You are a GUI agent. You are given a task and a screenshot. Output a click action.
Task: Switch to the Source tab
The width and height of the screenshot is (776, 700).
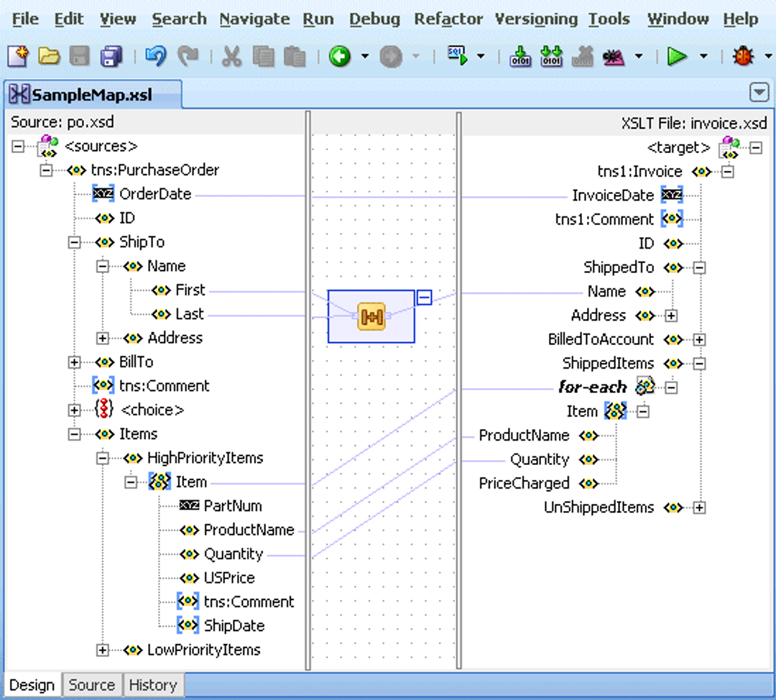(x=92, y=684)
